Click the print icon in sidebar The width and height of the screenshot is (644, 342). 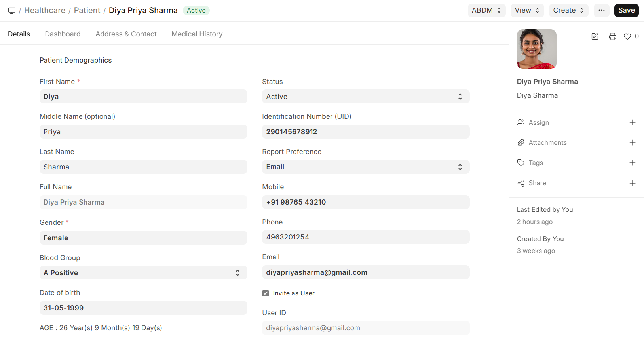tap(613, 36)
